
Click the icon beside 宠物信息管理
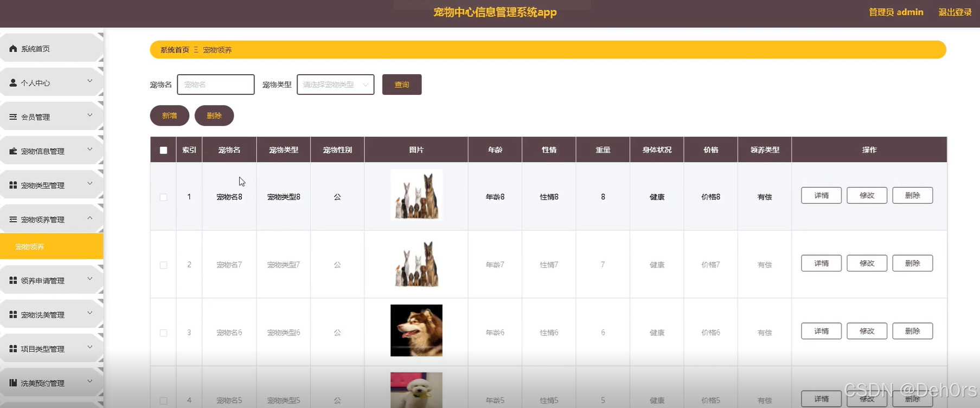point(13,151)
